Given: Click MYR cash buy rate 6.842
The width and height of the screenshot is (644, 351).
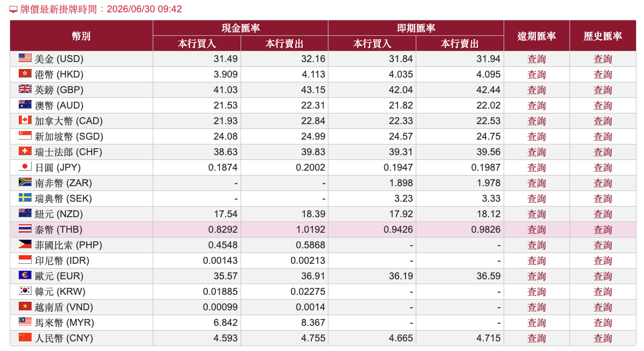Looking at the screenshot, I should point(226,323).
